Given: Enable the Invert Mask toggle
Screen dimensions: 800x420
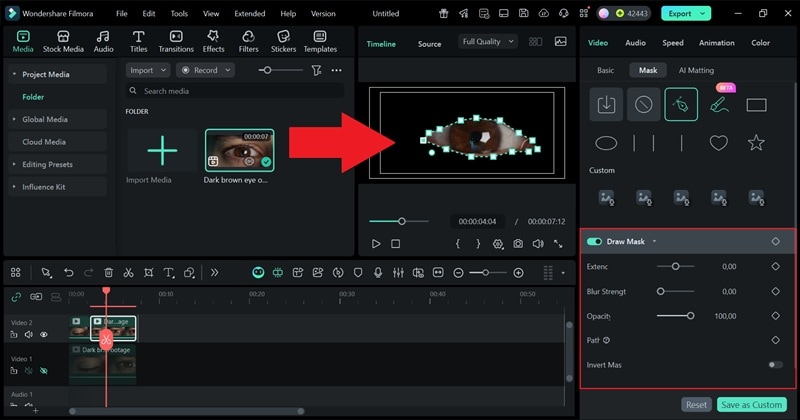Looking at the screenshot, I should (x=775, y=364).
